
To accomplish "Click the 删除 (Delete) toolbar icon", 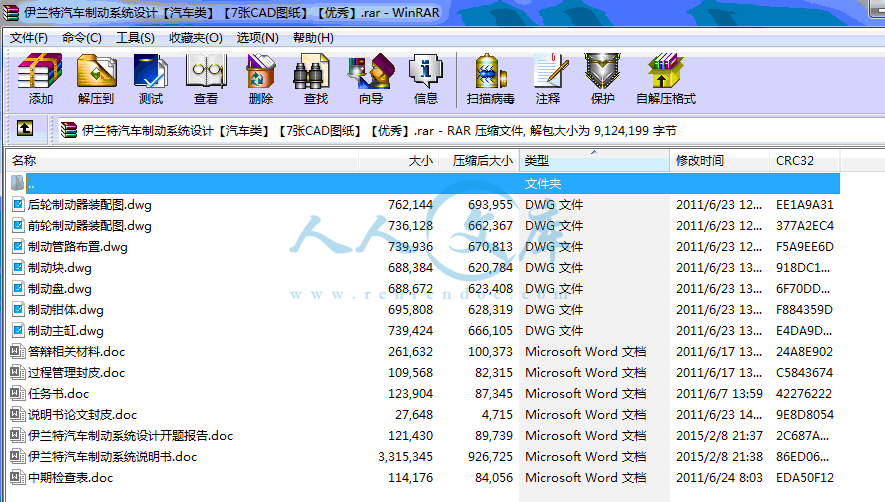I will (260, 71).
